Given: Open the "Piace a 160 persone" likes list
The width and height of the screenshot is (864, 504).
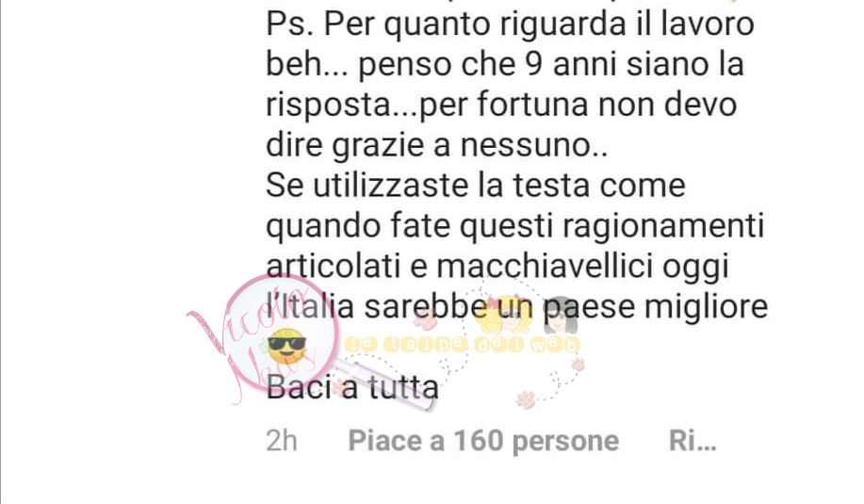Looking at the screenshot, I should 483,441.
